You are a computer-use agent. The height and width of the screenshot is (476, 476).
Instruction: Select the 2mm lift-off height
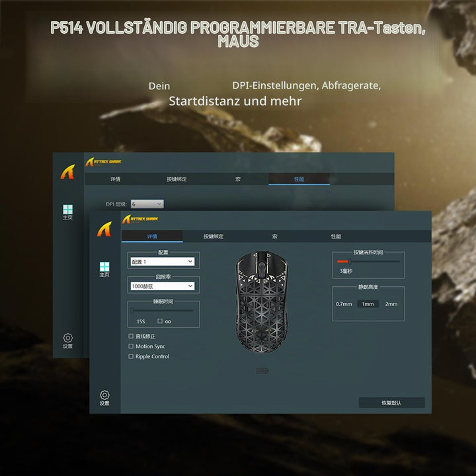[391, 304]
